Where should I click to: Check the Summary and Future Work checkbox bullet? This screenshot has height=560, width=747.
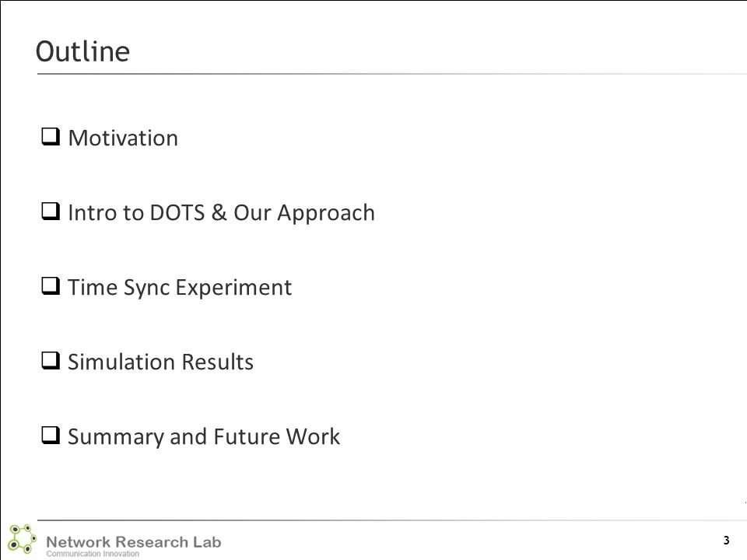click(x=51, y=435)
